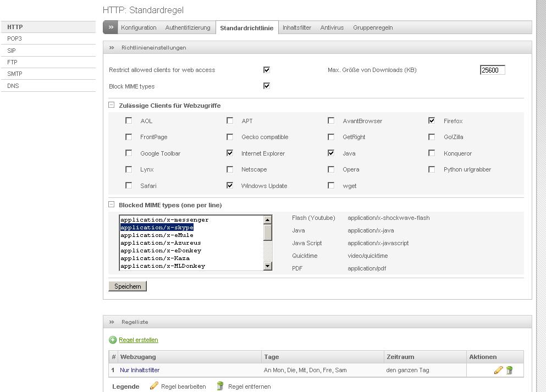546x392 pixels.
Task: Click the pencil icon to edit rule 1
Action: click(x=498, y=370)
